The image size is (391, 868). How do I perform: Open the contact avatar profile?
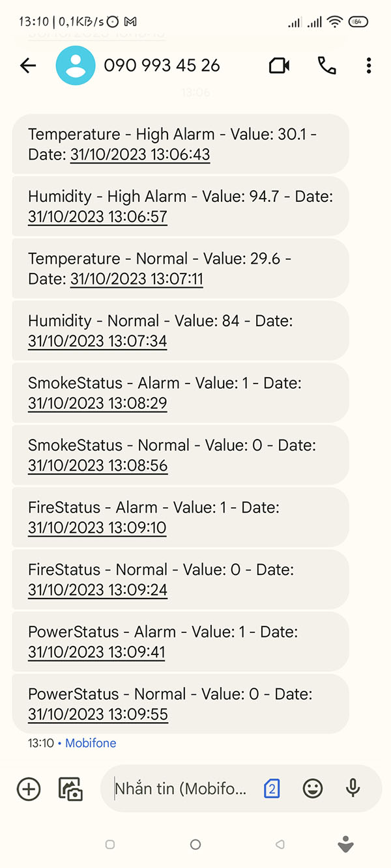point(76,65)
